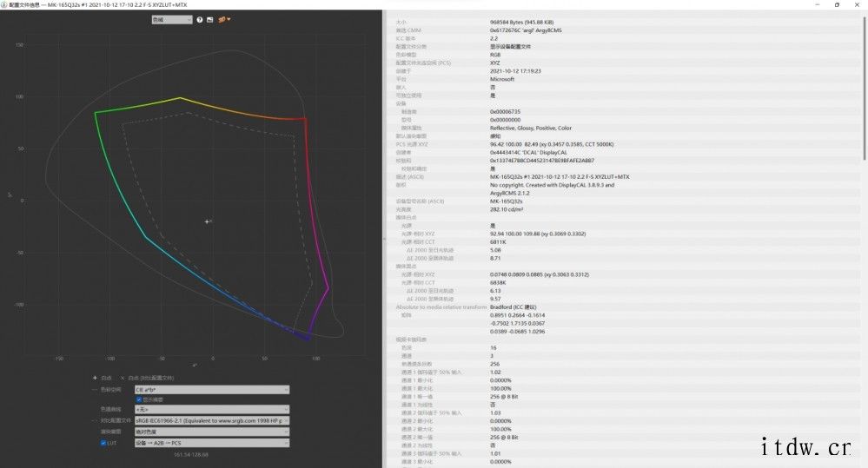Open the 3D gamut view orange icon
Screen dimensions: 868x468
[x=222, y=19]
